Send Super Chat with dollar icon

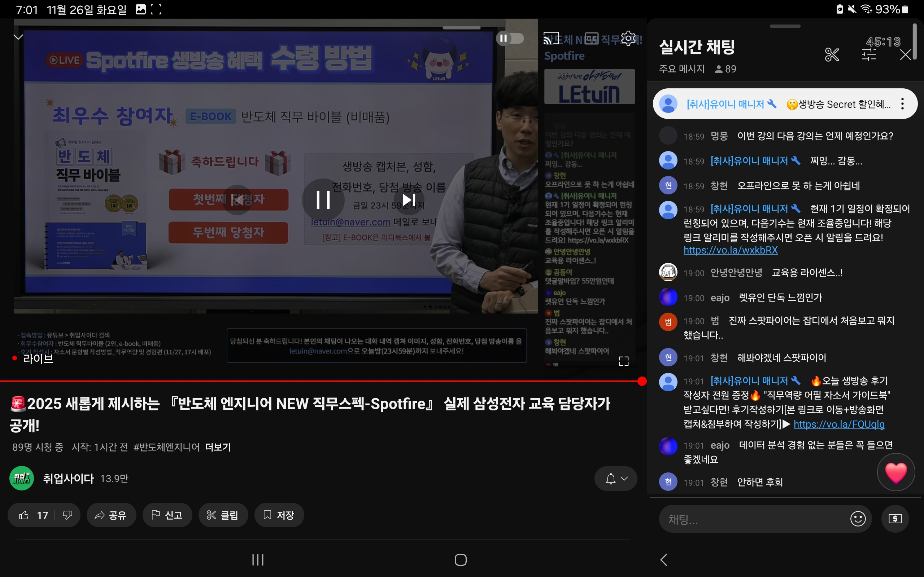895,519
